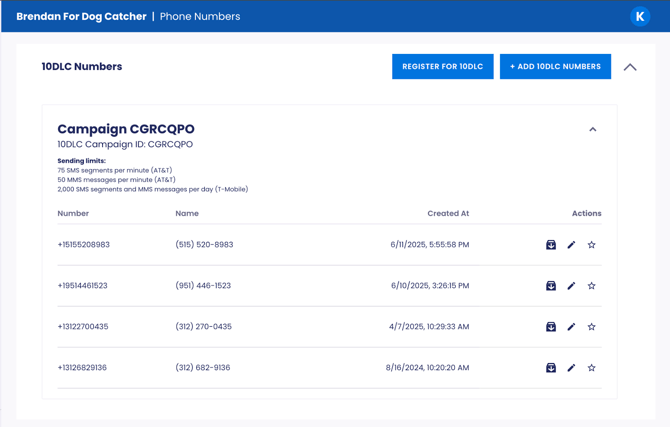Image resolution: width=670 pixels, height=427 pixels.
Task: Sort by Number column header
Action: (73, 213)
